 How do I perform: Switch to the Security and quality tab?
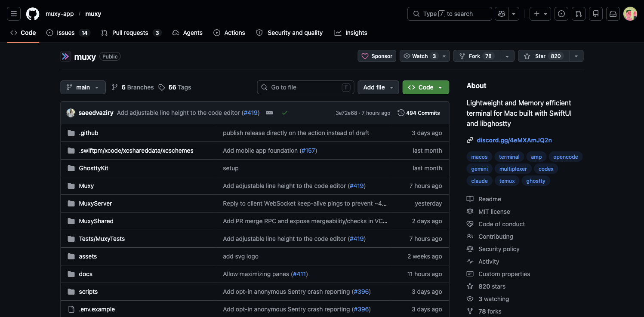(x=289, y=33)
